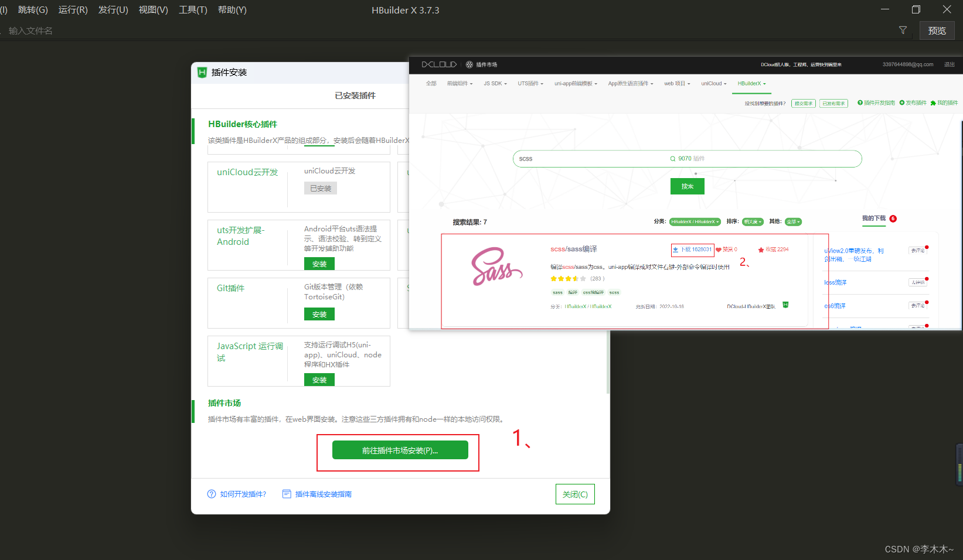Click the 提交需求 button

point(803,103)
